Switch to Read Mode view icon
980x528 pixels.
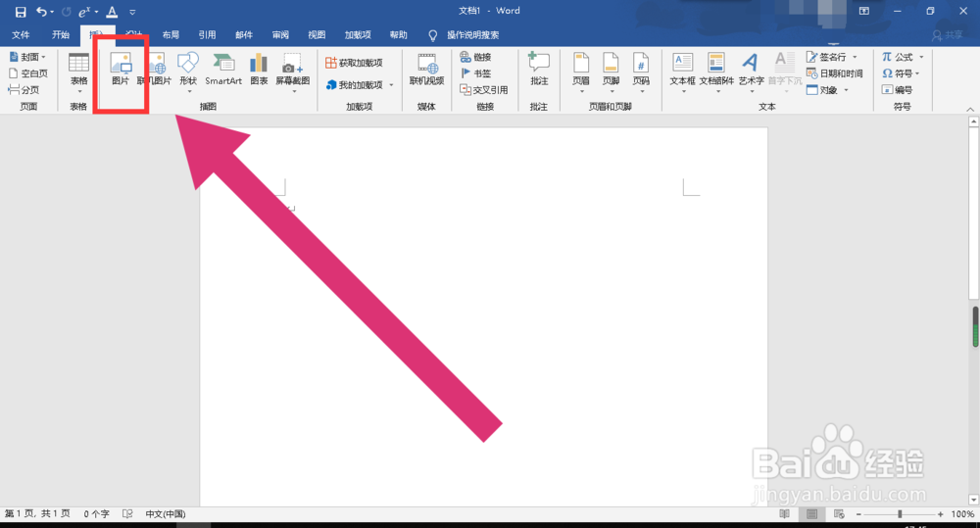(x=784, y=513)
